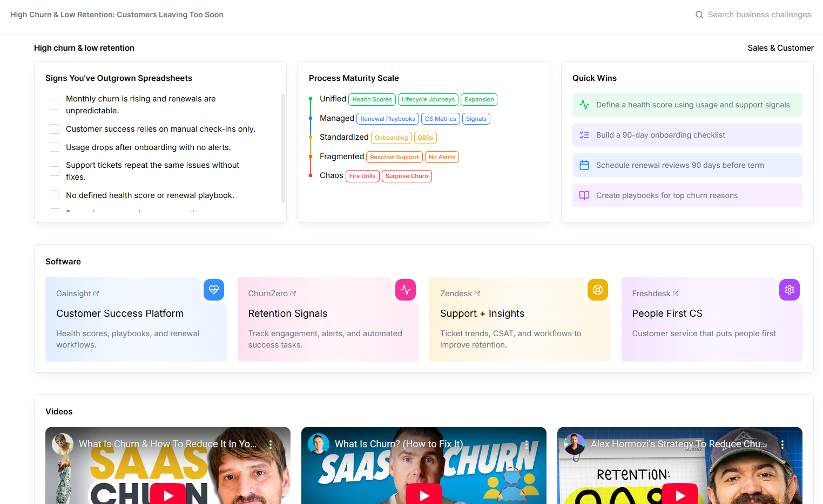Click the calendar icon beside Schedule renewal reviews
The height and width of the screenshot is (504, 823).
point(584,165)
